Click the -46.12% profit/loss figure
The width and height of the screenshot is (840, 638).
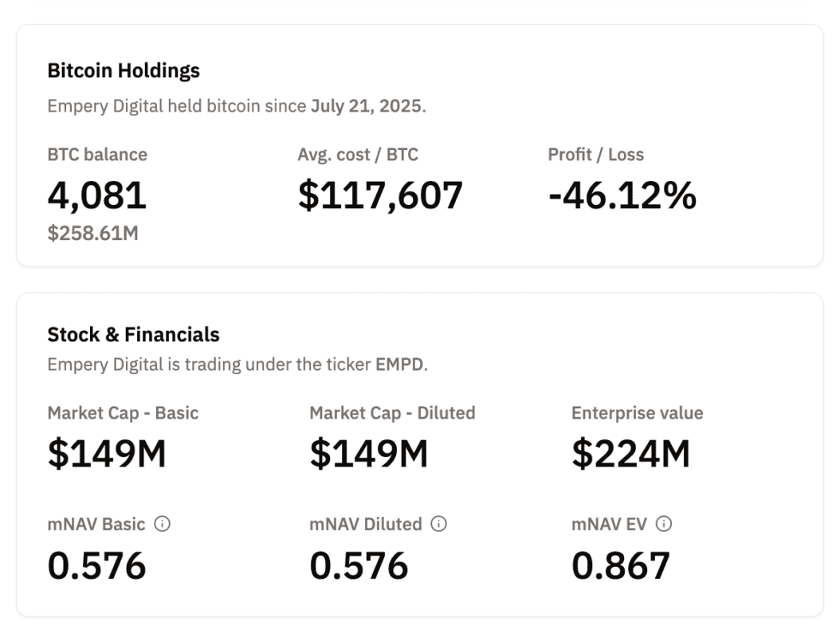622,195
